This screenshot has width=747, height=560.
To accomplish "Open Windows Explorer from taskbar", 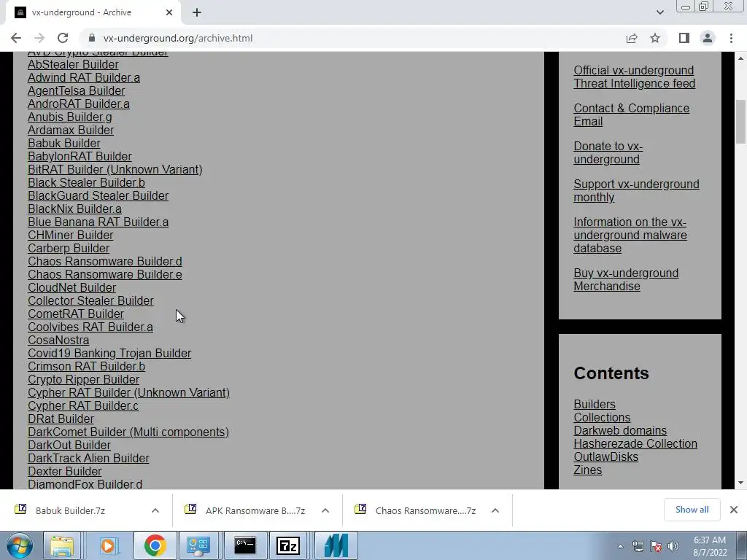I will tap(63, 545).
